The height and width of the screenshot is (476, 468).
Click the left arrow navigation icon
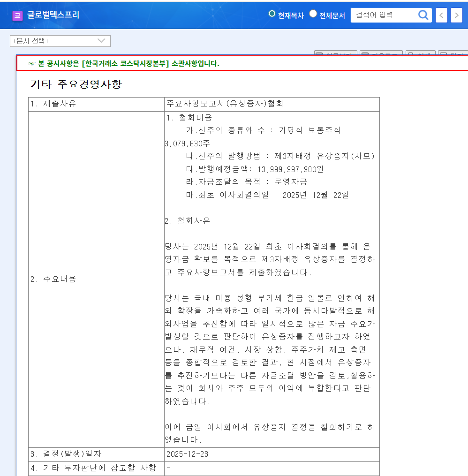point(441,15)
